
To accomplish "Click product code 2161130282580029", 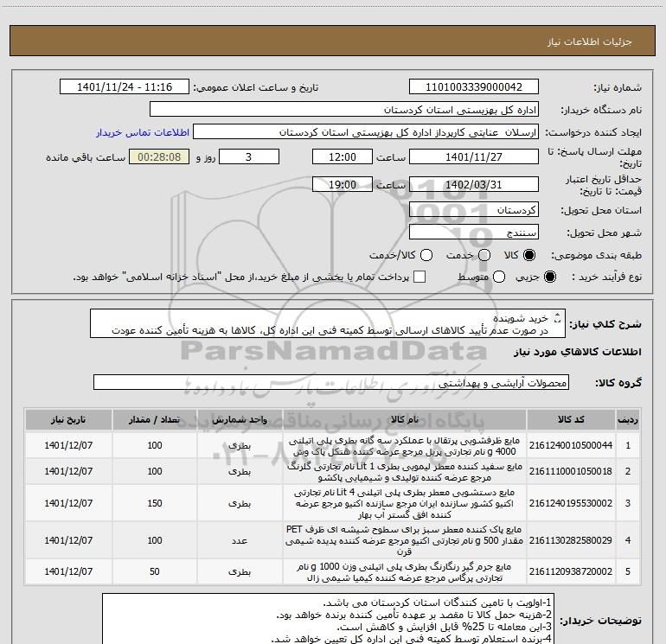I will (571, 540).
